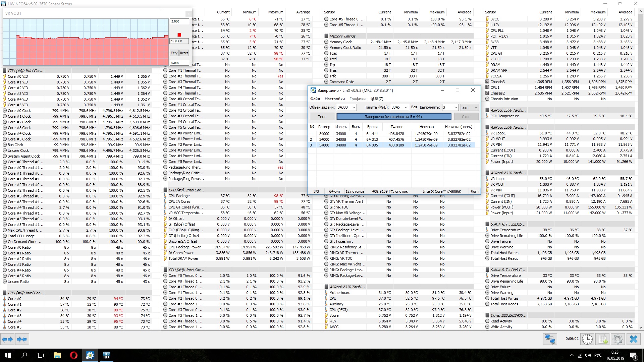Click the Лог expander in the LinX status bar

click(475, 191)
